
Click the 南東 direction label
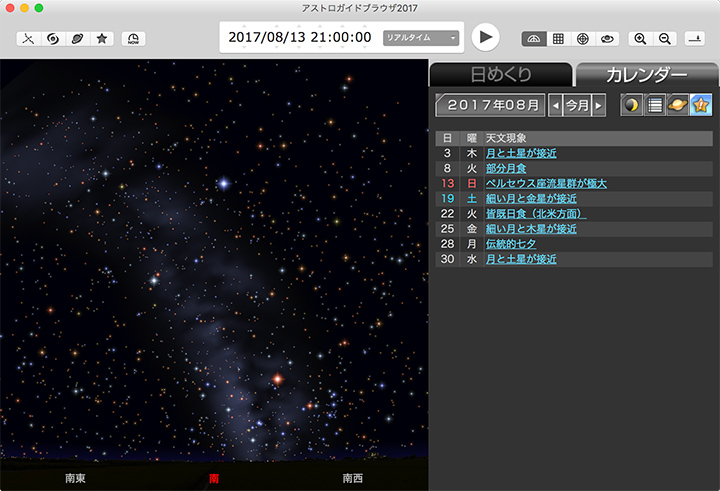point(75,479)
